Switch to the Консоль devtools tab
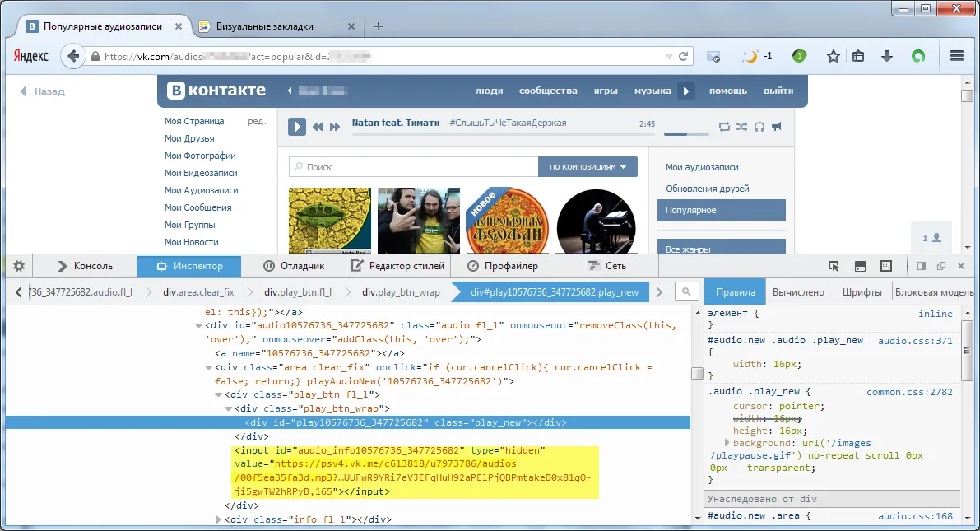Screen dimensions: 980x531 click(x=85, y=266)
